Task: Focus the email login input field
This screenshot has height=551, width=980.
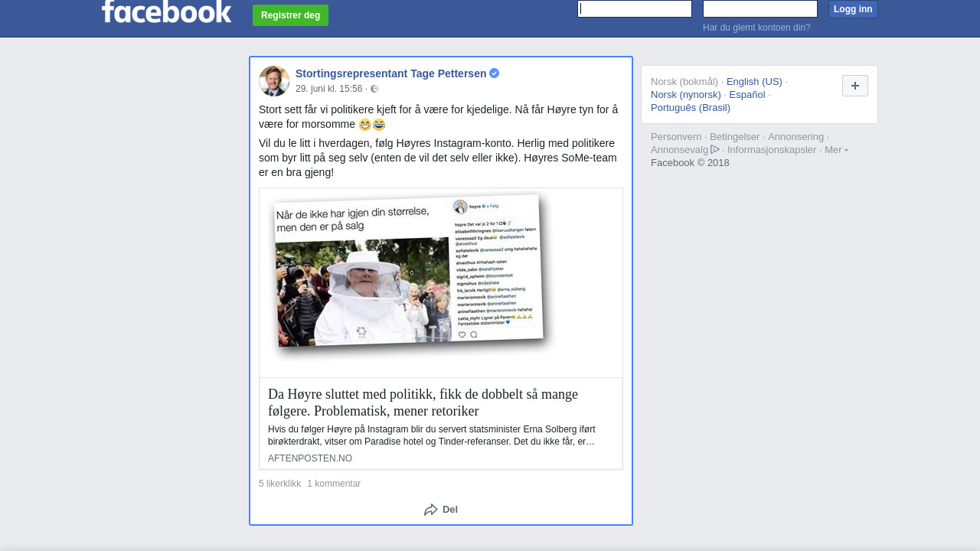Action: tap(635, 8)
